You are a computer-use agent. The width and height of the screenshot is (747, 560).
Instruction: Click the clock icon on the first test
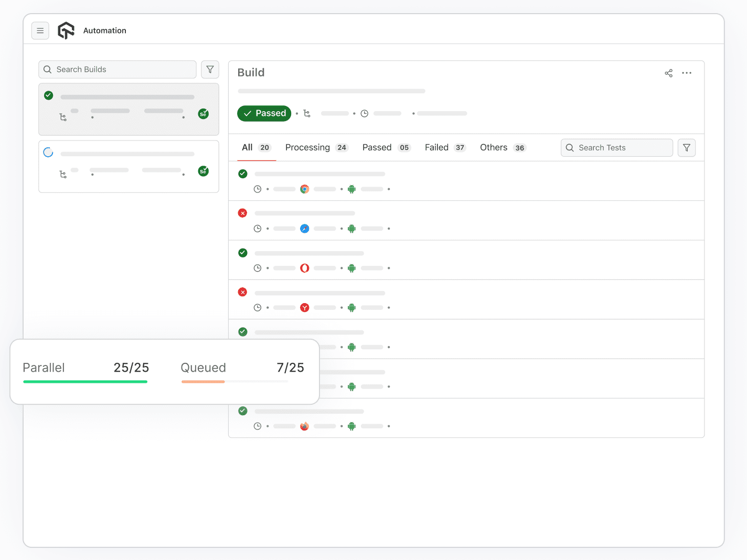[258, 189]
